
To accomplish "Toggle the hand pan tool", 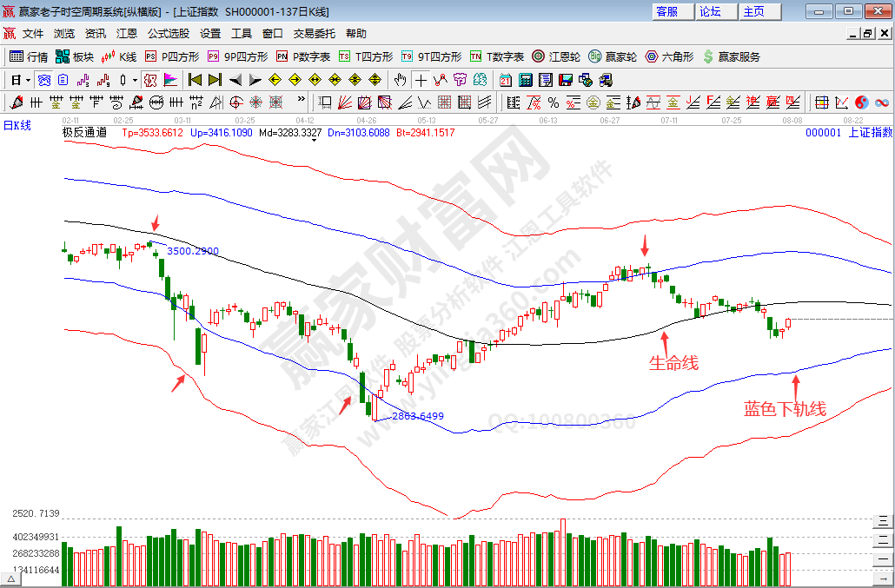I will pos(400,80).
